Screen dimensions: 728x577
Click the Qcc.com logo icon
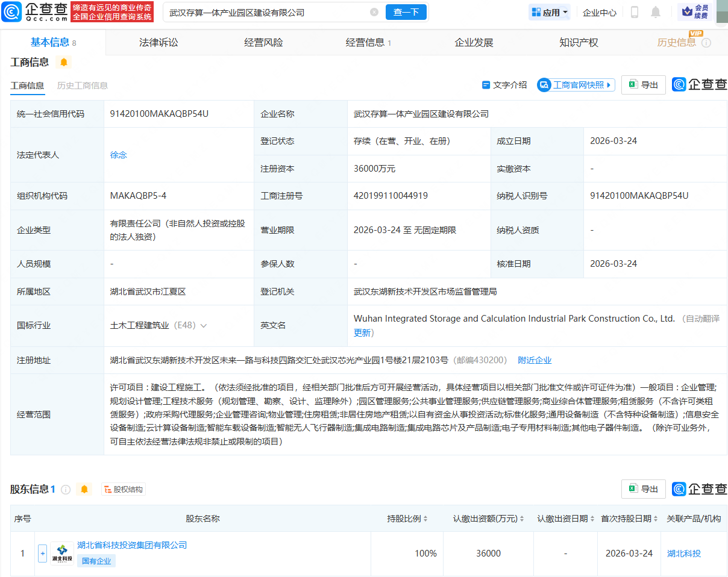coord(11,12)
